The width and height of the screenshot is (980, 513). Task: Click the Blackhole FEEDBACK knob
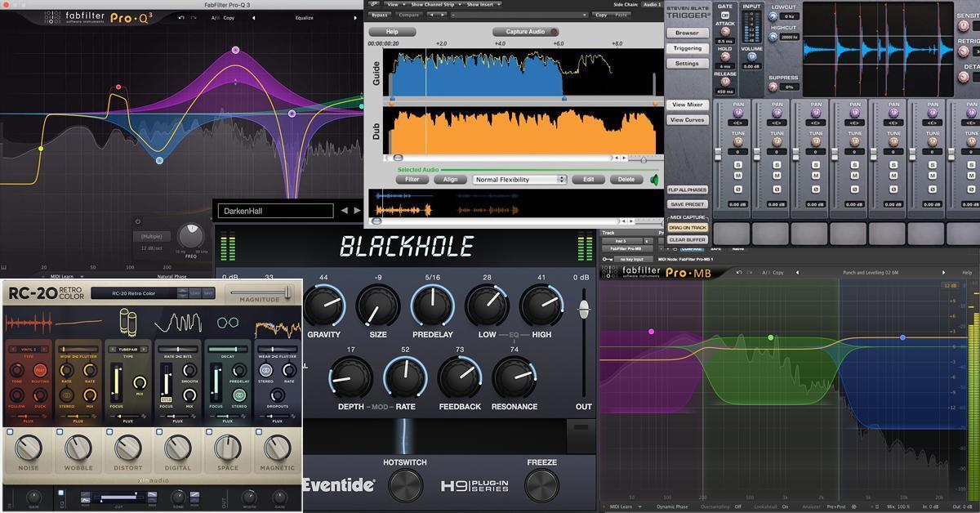pyautogui.click(x=460, y=378)
